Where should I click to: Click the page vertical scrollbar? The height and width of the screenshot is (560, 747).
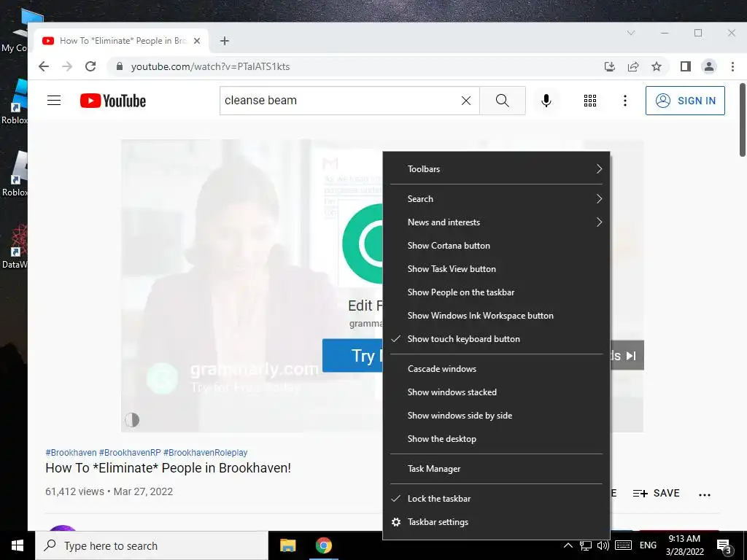tap(742, 120)
